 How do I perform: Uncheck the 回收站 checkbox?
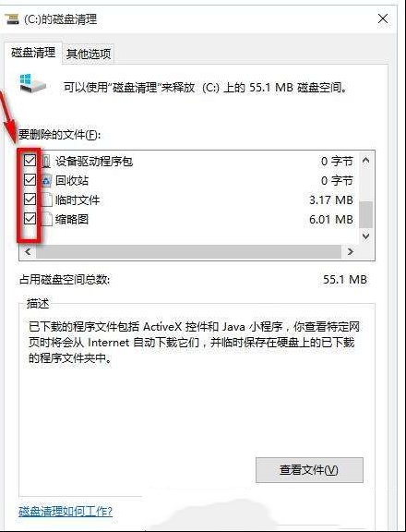pos(30,180)
